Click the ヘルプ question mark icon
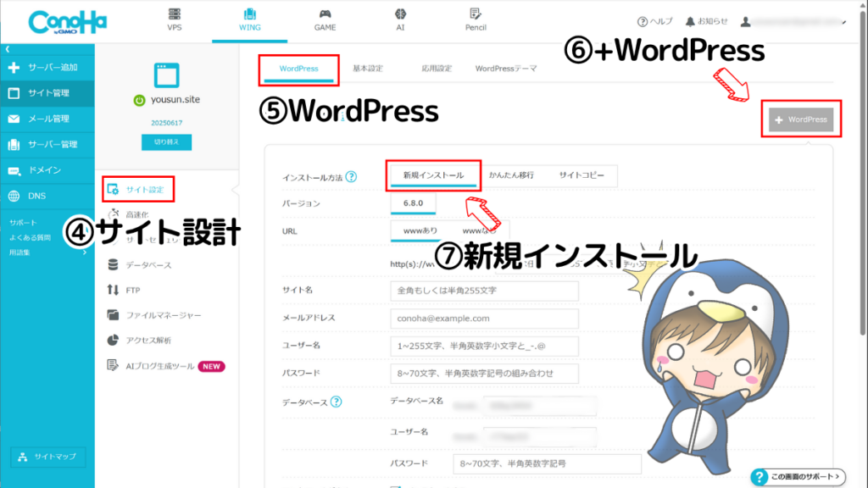The image size is (868, 488). tap(643, 21)
